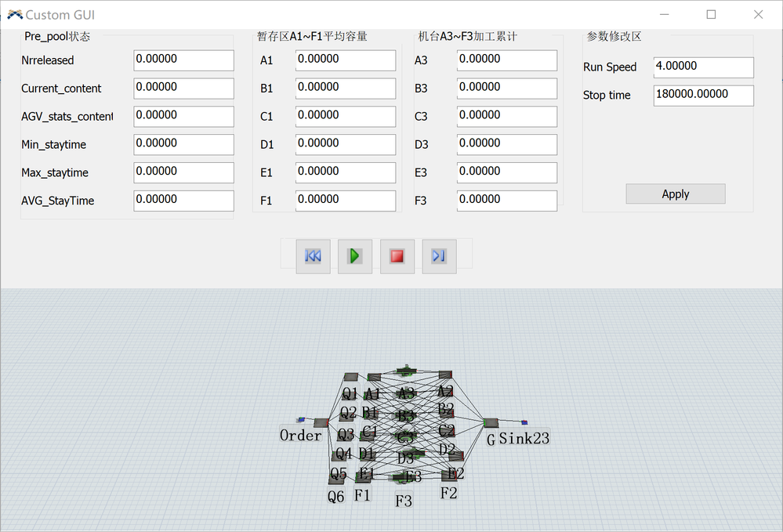This screenshot has height=532, width=783.
Task: Select the Nrreleased value field
Action: point(183,60)
